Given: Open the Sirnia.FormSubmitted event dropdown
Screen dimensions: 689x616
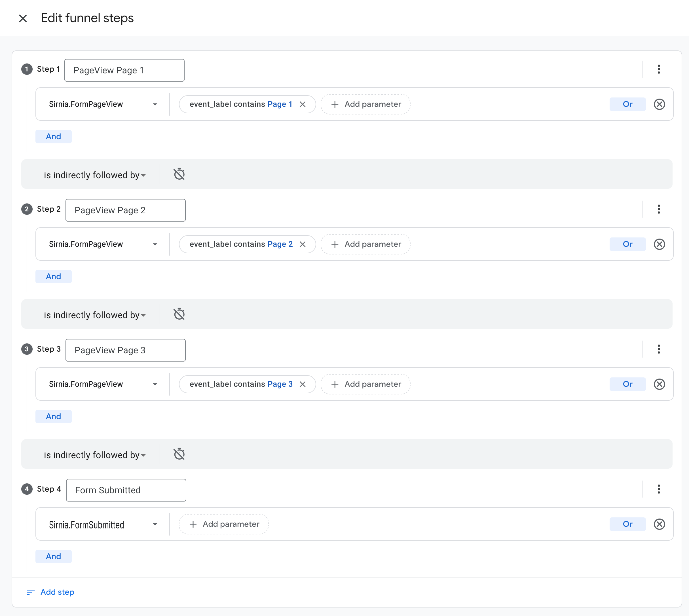Looking at the screenshot, I should pos(103,524).
